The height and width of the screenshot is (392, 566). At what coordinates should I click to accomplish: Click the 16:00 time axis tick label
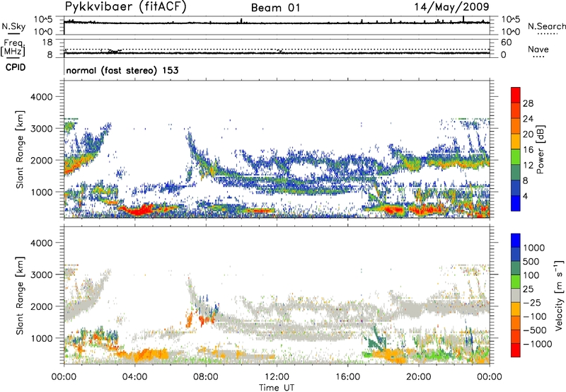[347, 377]
